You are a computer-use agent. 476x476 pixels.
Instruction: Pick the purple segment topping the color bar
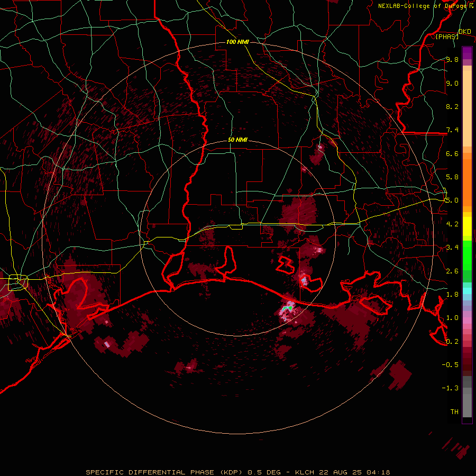click(467, 53)
